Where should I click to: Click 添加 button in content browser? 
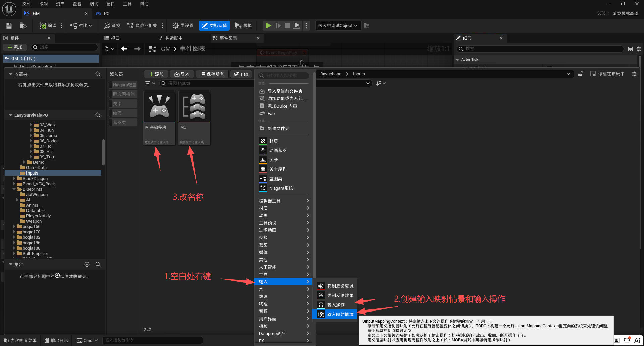coord(156,74)
